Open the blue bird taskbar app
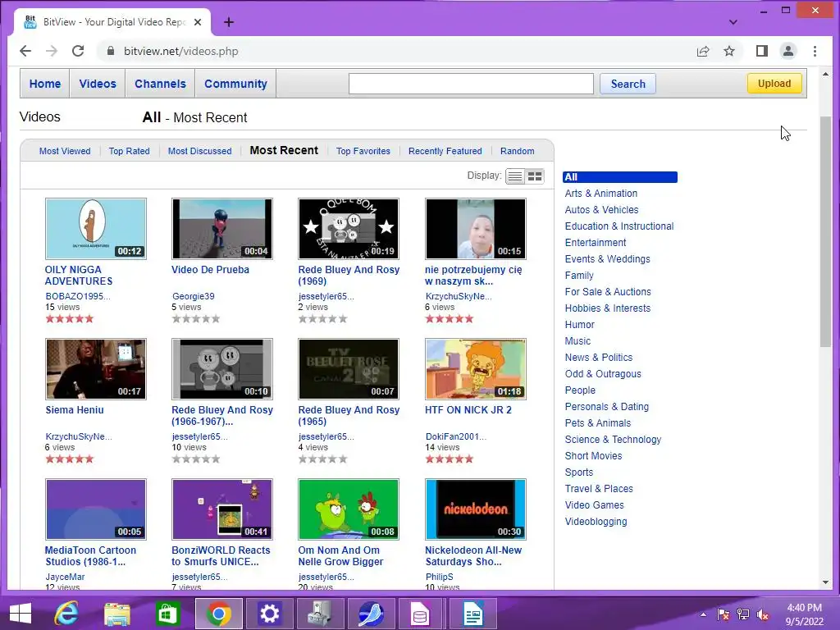Image resolution: width=840 pixels, height=630 pixels. click(x=371, y=614)
